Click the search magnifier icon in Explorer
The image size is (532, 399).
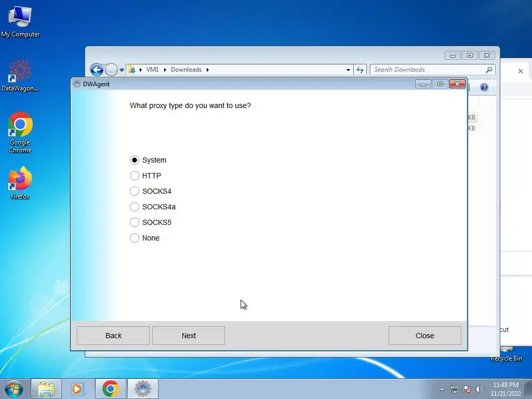(489, 70)
